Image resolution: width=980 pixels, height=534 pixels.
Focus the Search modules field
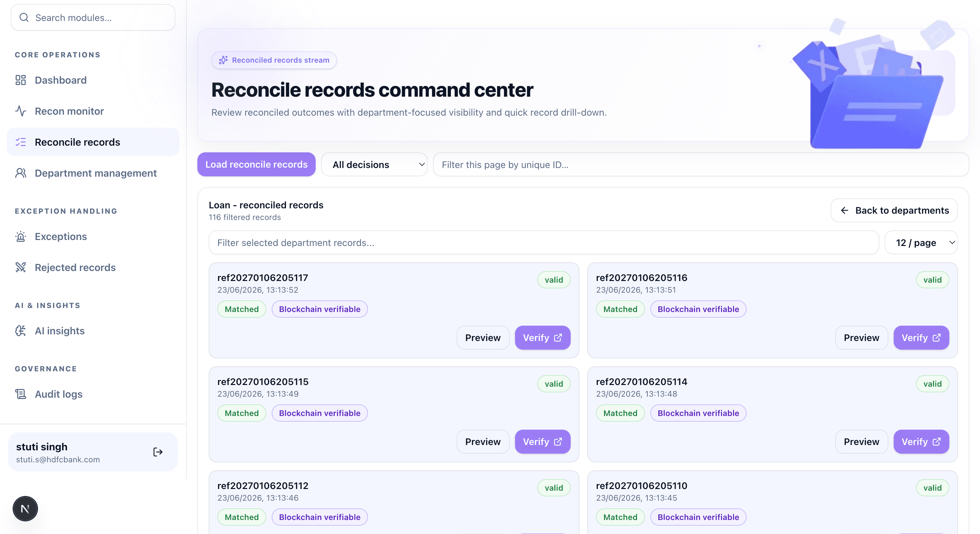pyautogui.click(x=93, y=17)
